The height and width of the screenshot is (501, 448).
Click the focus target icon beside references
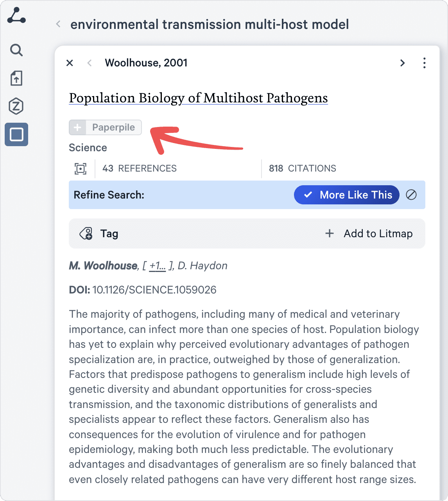(x=81, y=168)
